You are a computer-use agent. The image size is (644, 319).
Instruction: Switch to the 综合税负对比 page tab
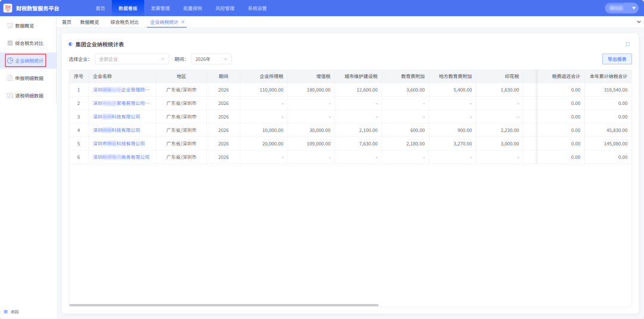125,22
